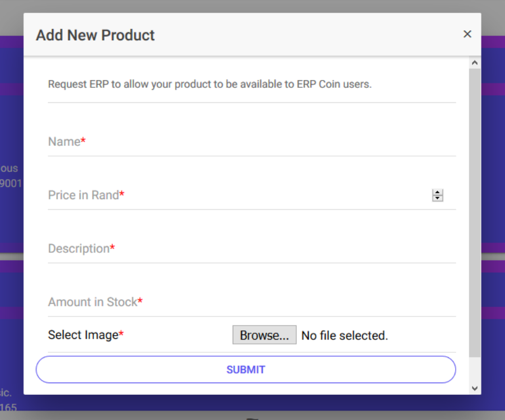The height and width of the screenshot is (420, 505).
Task: Open the file picker with Browse
Action: (x=264, y=336)
